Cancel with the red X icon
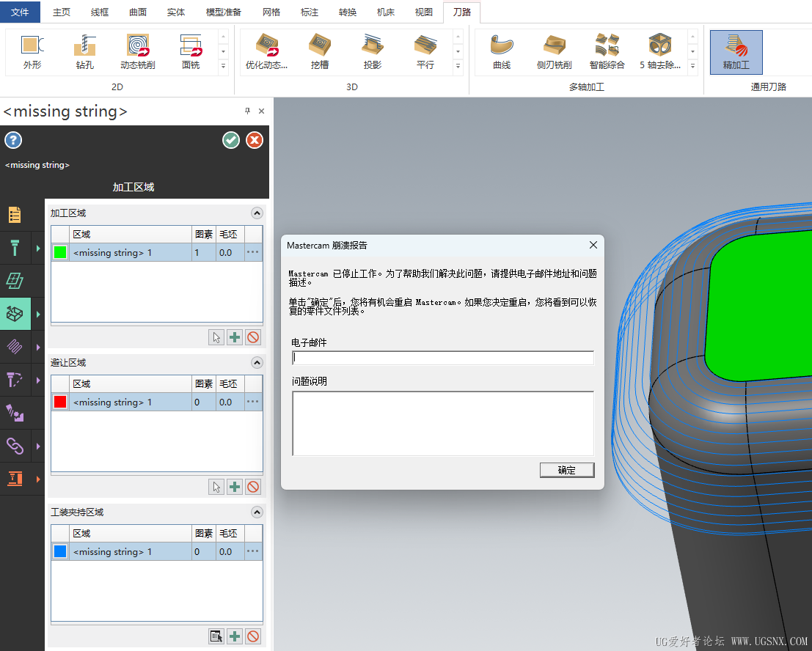Image resolution: width=812 pixels, height=651 pixels. point(255,140)
